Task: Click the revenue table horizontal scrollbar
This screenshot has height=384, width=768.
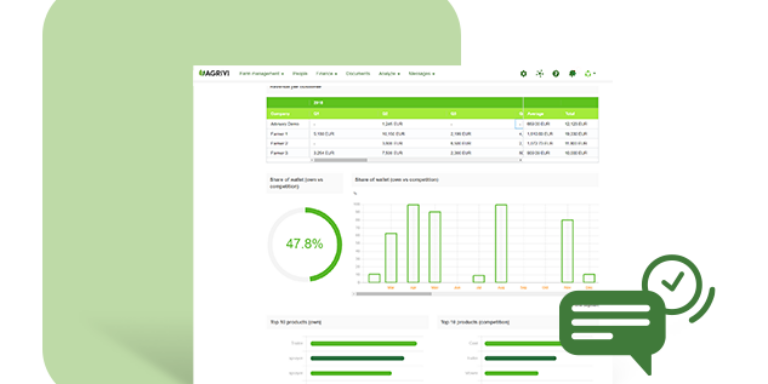Action: click(340, 160)
